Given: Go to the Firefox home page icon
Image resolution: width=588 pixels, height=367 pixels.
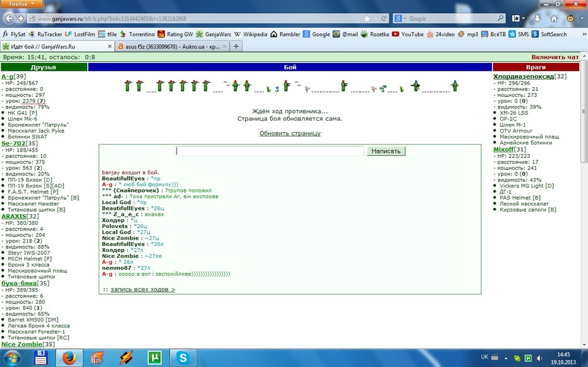Looking at the screenshot, I should tap(554, 18).
